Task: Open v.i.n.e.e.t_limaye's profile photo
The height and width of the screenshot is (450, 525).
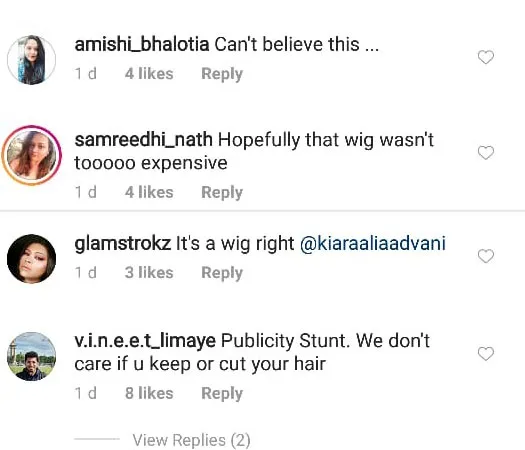Action: (31, 356)
